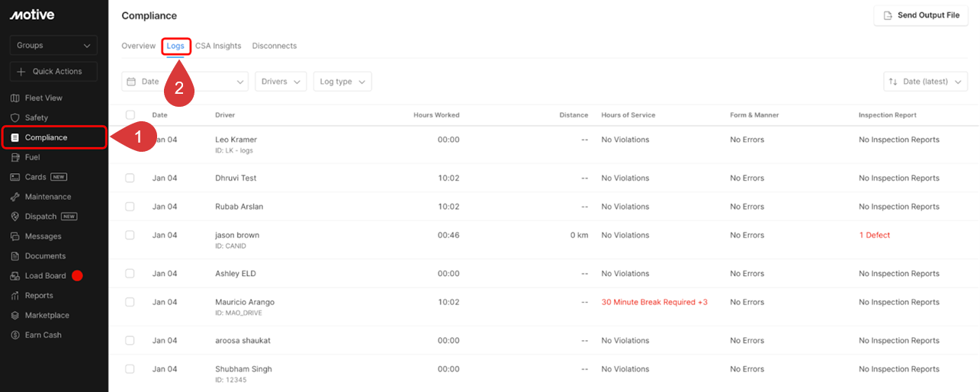Open the 1 Defect inspection report link

pos(875,235)
